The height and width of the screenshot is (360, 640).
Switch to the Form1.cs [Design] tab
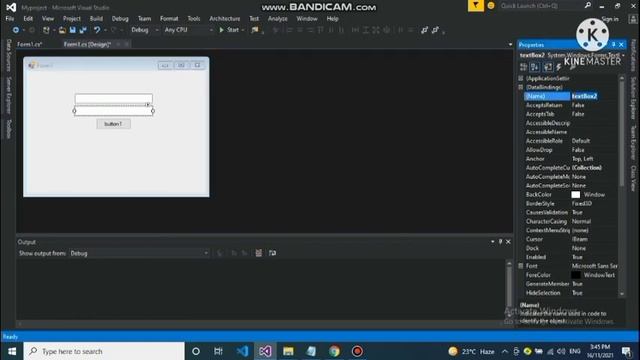[x=87, y=44]
